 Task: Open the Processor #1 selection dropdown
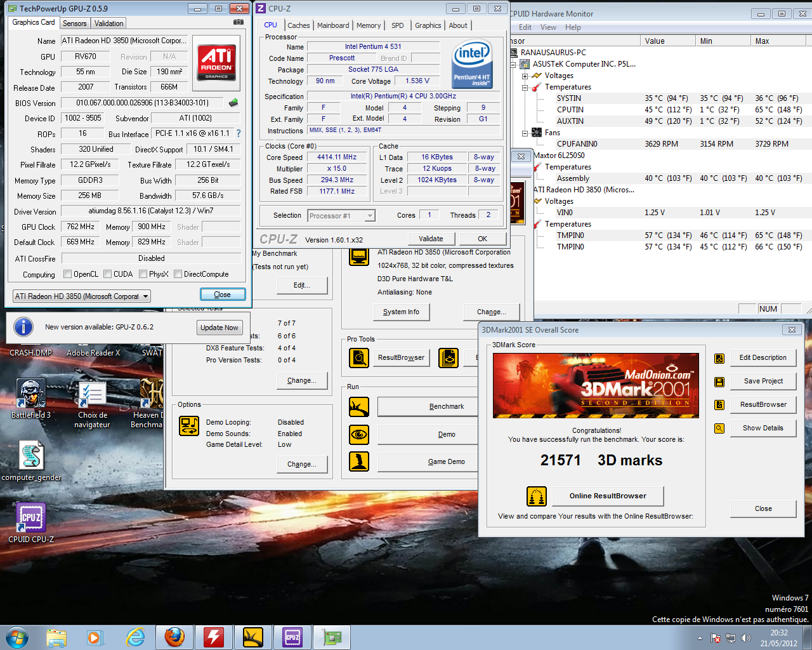[x=341, y=216]
